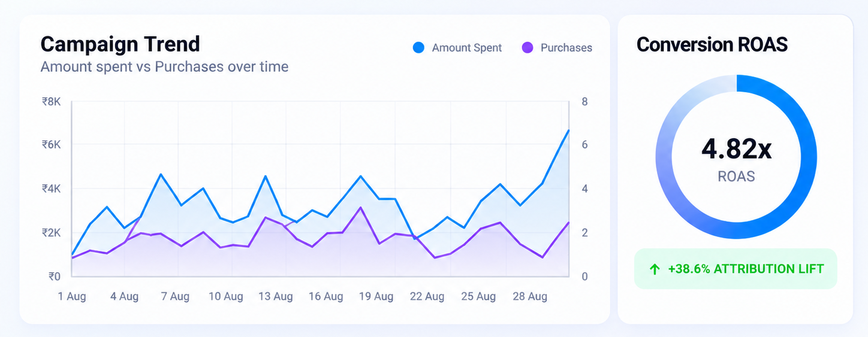Click the 4.82x ROAS value

click(736, 149)
